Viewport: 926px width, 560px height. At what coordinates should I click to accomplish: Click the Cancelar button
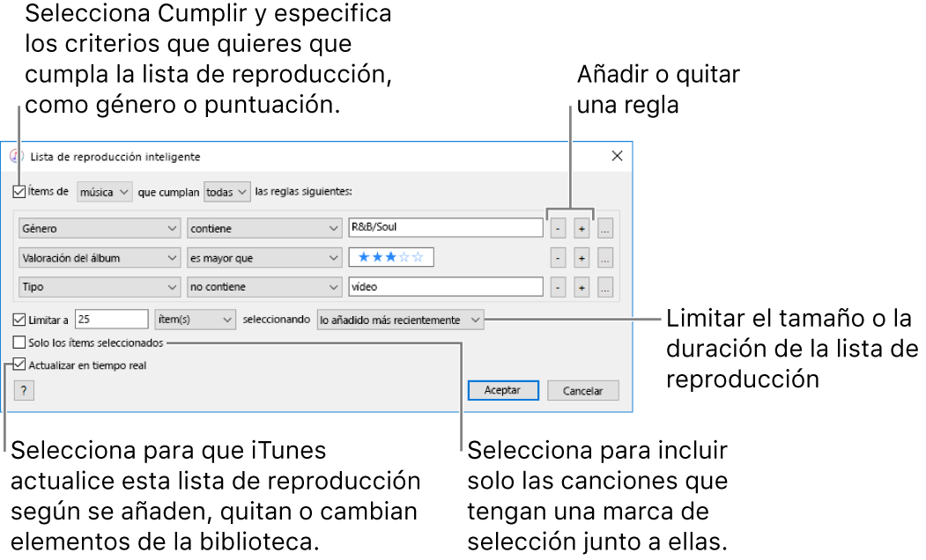(583, 391)
